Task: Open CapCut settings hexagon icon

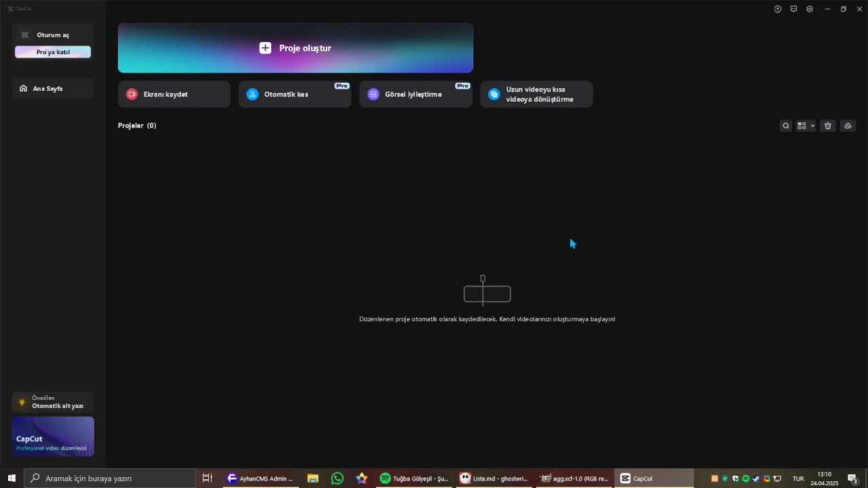Action: 810,9
